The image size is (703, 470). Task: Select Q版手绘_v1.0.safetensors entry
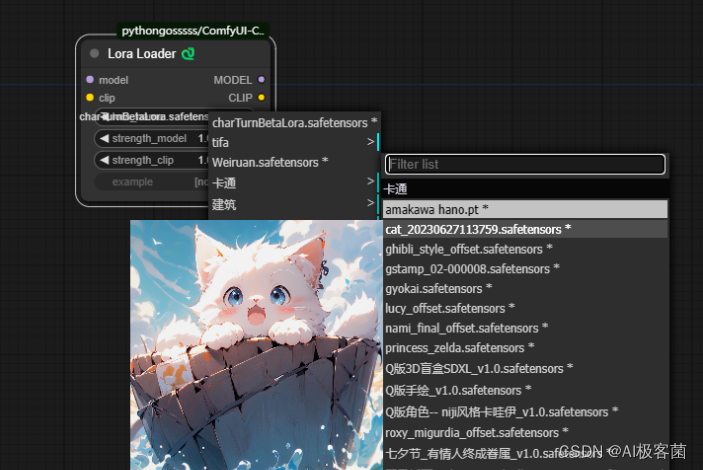click(x=525, y=390)
